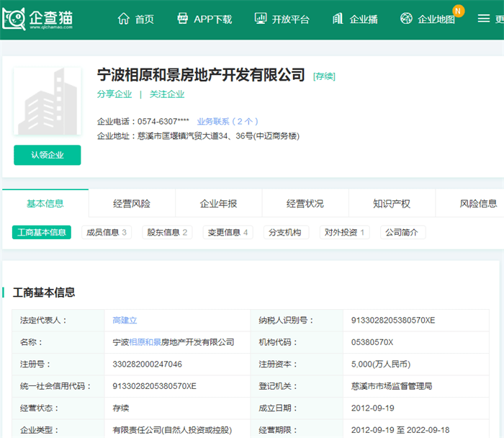Select the 股东信息 sub-tab
This screenshot has width=504, height=438.
click(167, 233)
